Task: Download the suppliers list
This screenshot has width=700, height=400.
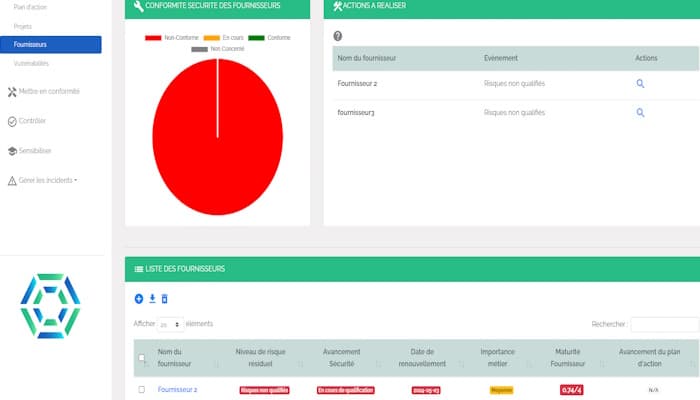Action: click(x=152, y=299)
